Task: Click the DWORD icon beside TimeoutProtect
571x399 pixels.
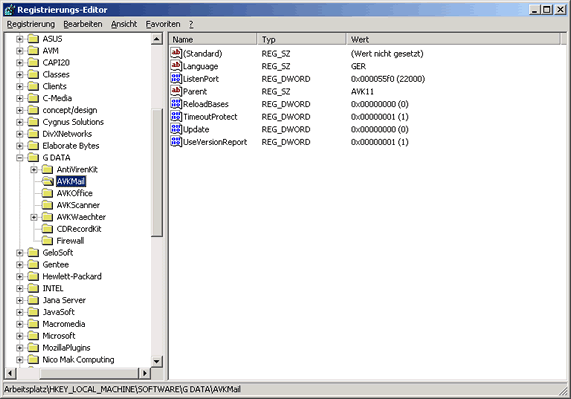Action: tap(176, 116)
